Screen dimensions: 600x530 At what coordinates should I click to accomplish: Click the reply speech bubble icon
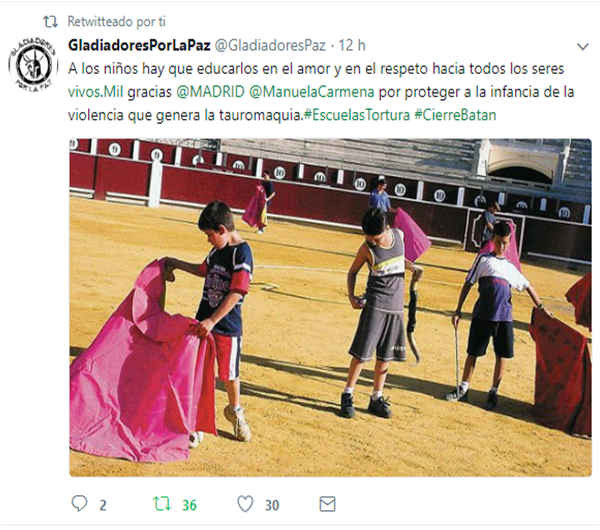[x=79, y=504]
